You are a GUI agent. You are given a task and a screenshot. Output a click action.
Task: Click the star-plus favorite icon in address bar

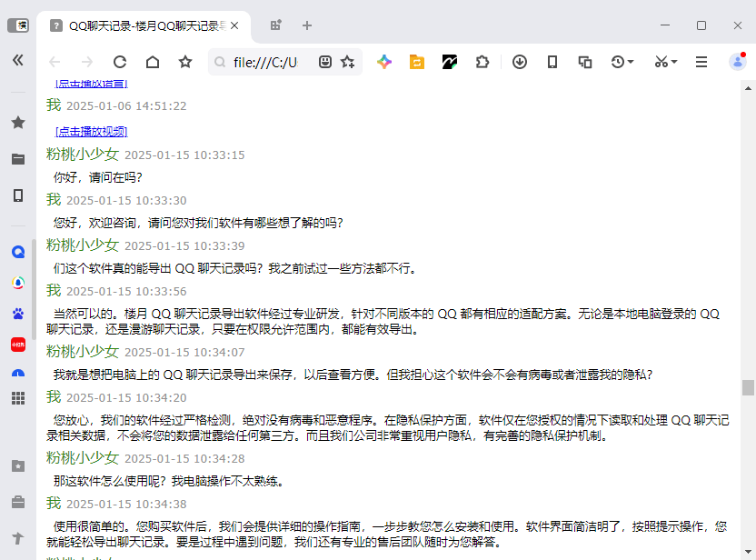pyautogui.click(x=348, y=62)
